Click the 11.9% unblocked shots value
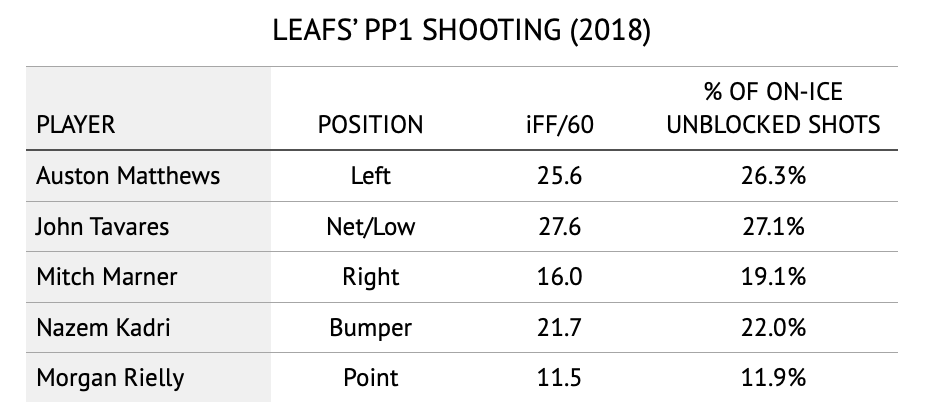This screenshot has width=932, height=420. click(773, 378)
